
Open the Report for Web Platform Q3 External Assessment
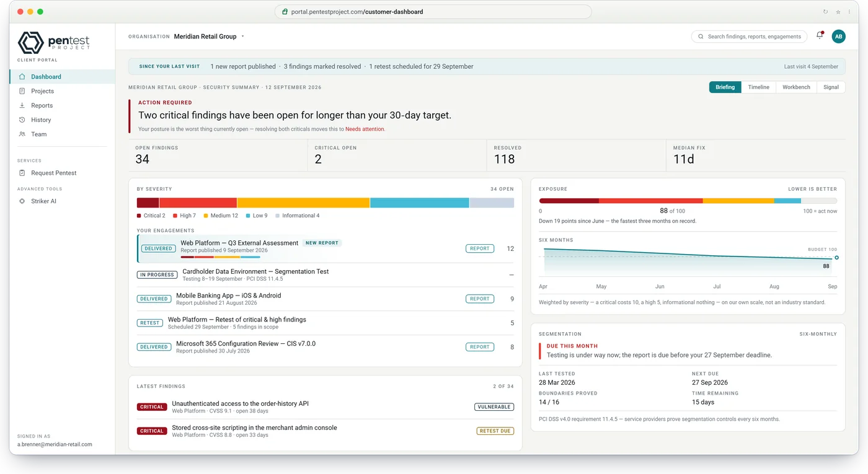480,248
